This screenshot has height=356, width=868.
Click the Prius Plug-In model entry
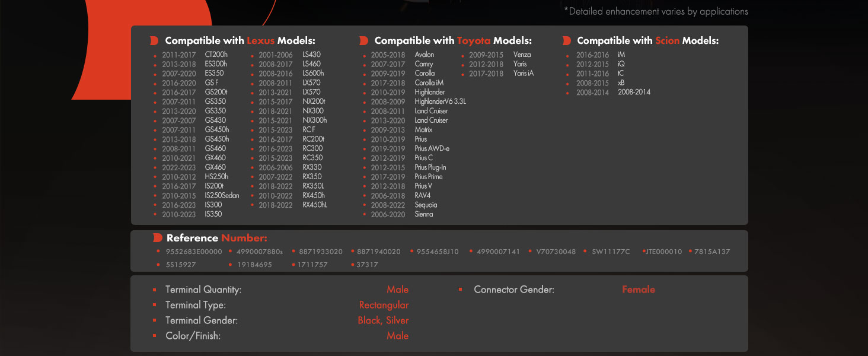(430, 167)
